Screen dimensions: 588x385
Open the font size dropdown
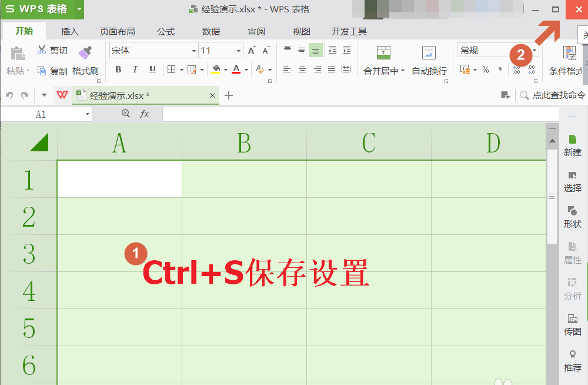pyautogui.click(x=238, y=50)
